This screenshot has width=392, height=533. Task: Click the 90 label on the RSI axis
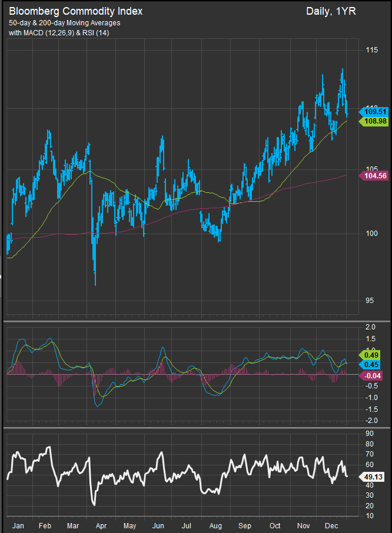pyautogui.click(x=370, y=434)
